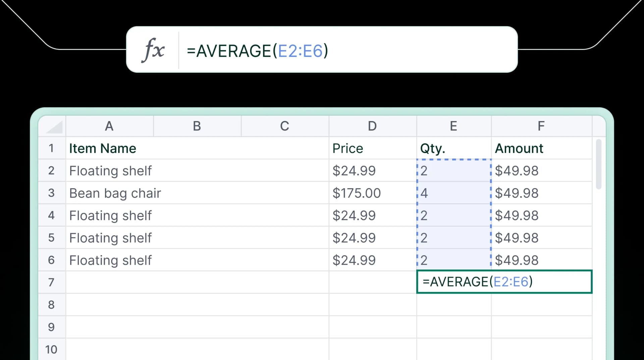Click quantity 2 in row 5
Screen dimensions: 644x360
[x=454, y=238]
